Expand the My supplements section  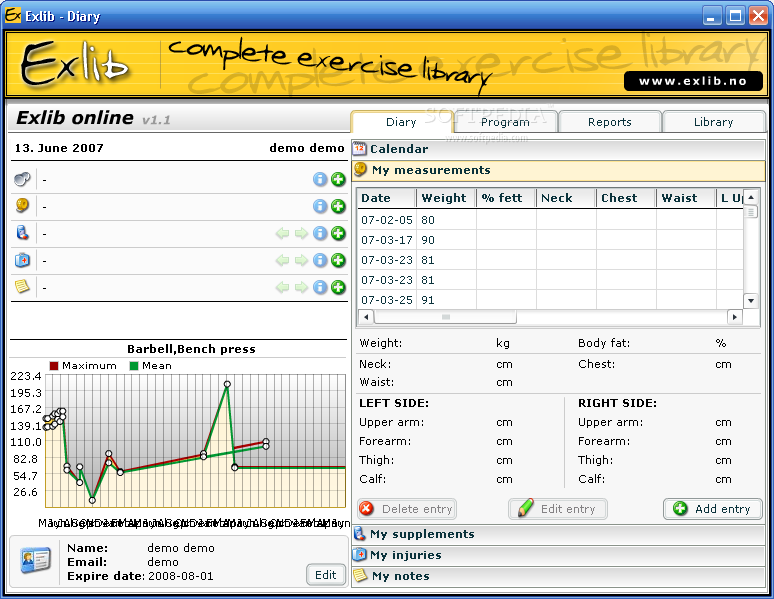click(x=558, y=534)
